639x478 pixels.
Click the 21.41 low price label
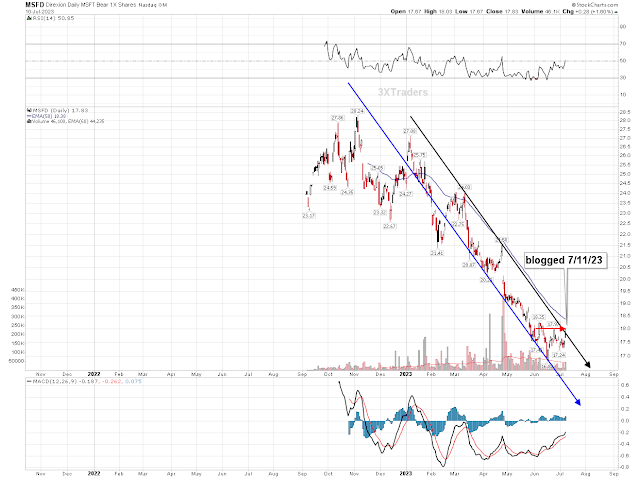click(437, 253)
